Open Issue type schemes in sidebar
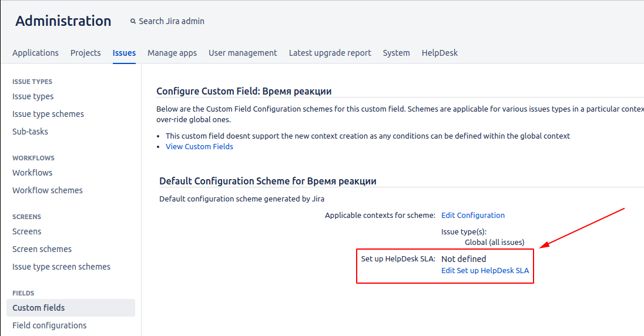This screenshot has height=336, width=644. click(48, 114)
